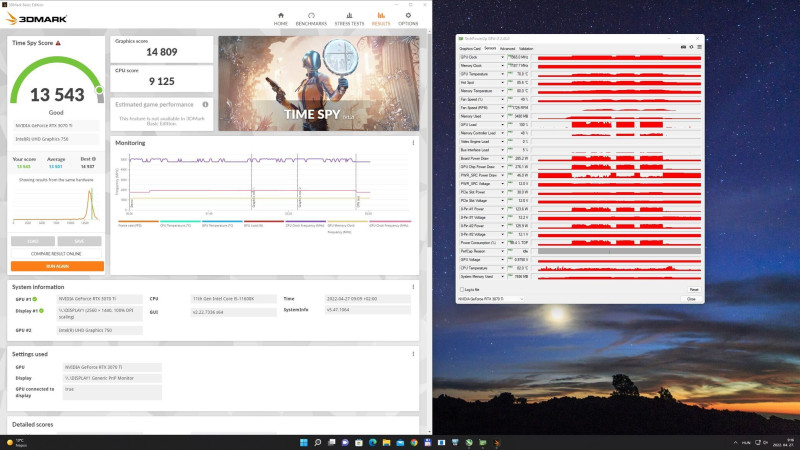
Task: Take a GPU-Z screenshot with camera icon
Action: pos(683,47)
